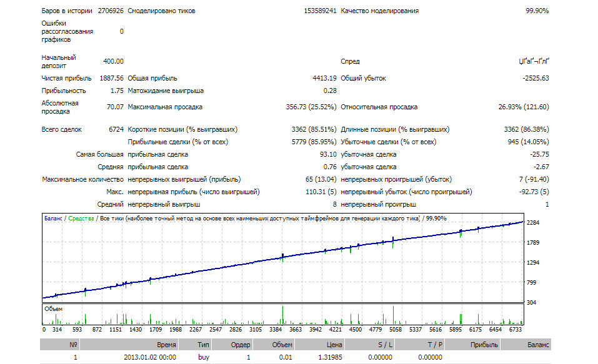Image resolution: width=598 pixels, height=364 pixels.
Task: Click relative drawdown value '26.93% (121.60)'
Action: coord(524,107)
